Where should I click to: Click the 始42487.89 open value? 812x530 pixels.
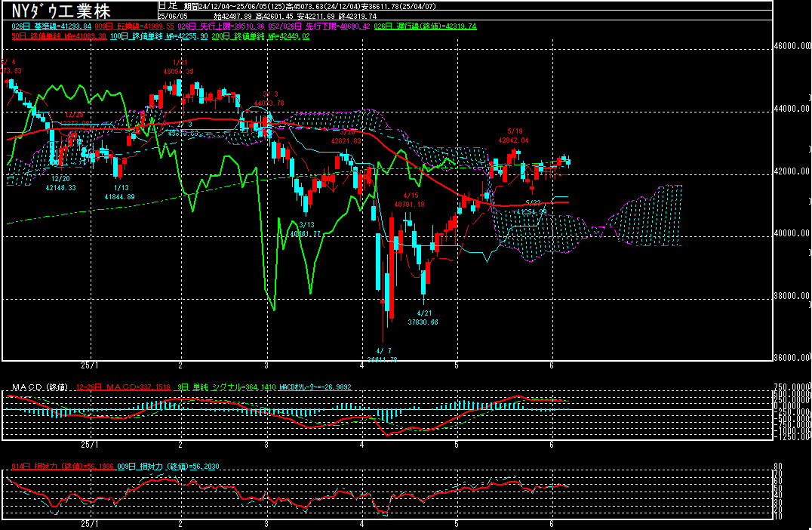click(234, 16)
